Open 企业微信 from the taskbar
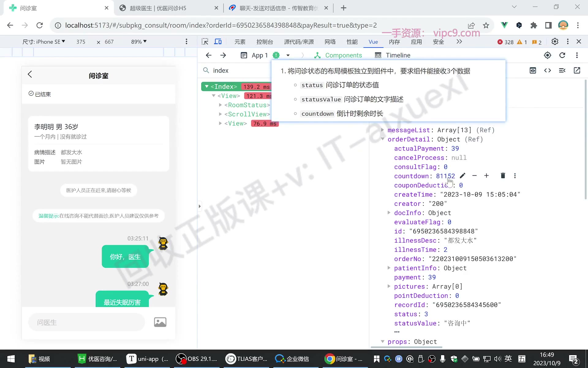The width and height of the screenshot is (588, 368). tap(292, 359)
